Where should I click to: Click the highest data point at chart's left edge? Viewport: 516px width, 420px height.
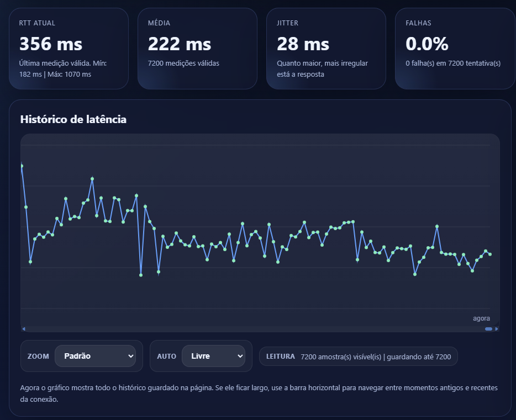pos(22,166)
